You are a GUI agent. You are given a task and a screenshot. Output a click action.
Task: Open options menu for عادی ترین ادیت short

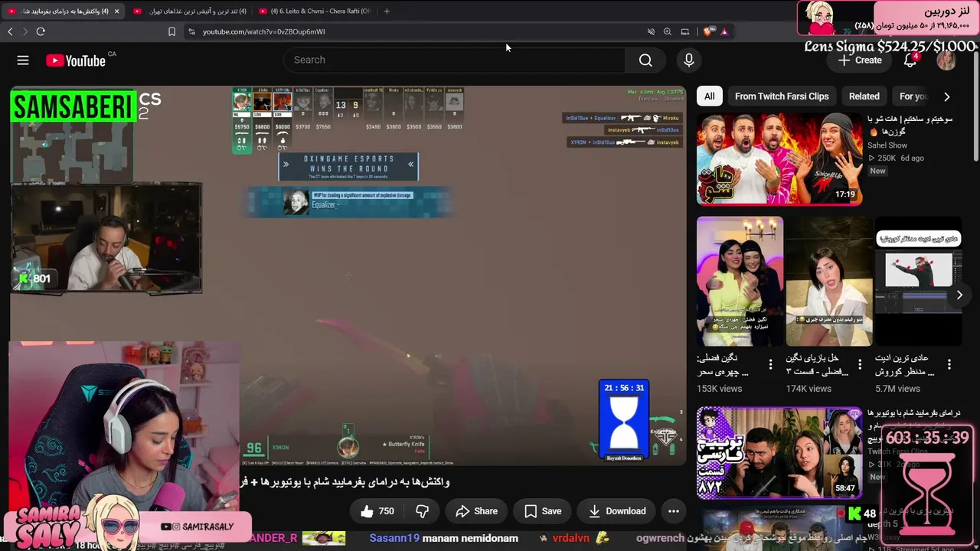point(949,364)
